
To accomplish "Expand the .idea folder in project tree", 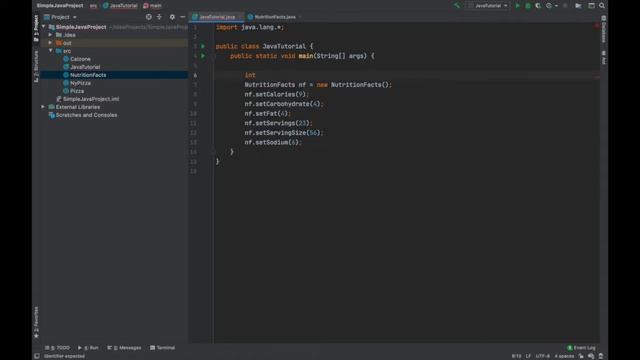I will (51, 35).
